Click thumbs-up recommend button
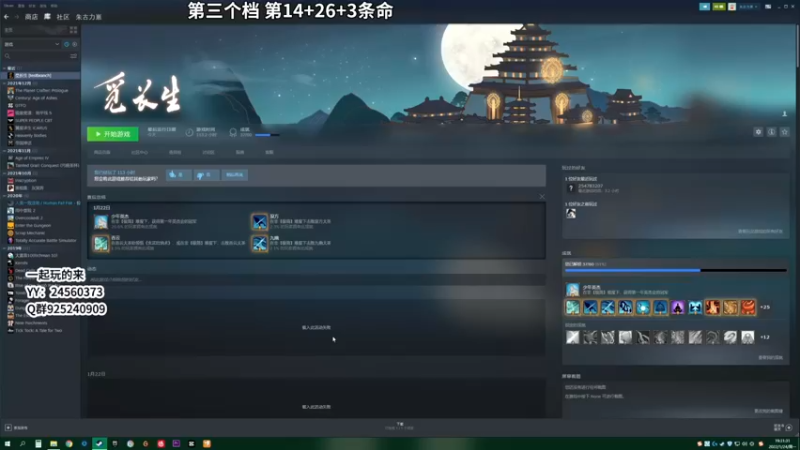 (178, 174)
